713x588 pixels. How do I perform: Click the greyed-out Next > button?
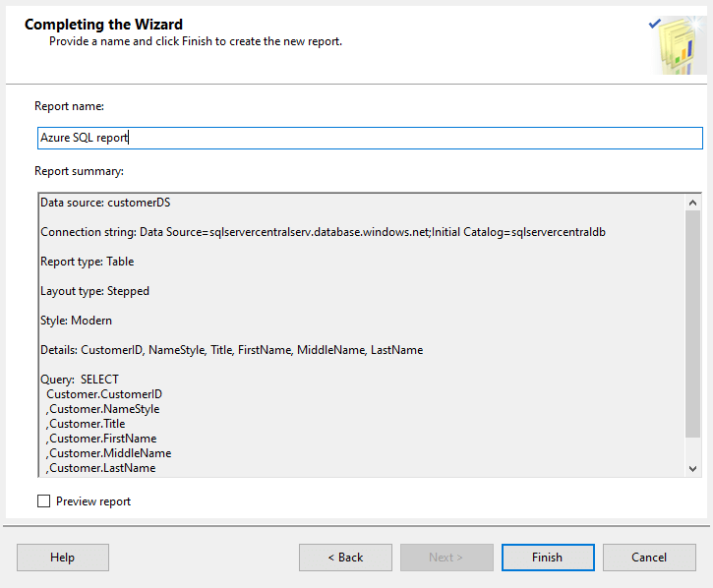click(x=446, y=558)
